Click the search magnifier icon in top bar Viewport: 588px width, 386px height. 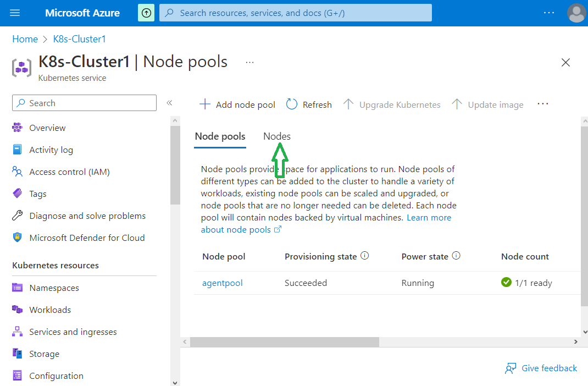[x=169, y=13]
